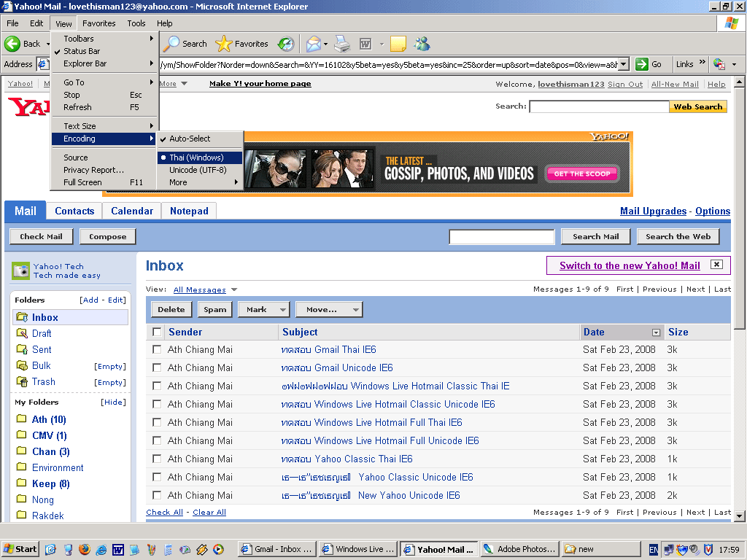The height and width of the screenshot is (560, 747).
Task: Switch to the Notepad tab
Action: [x=189, y=211]
